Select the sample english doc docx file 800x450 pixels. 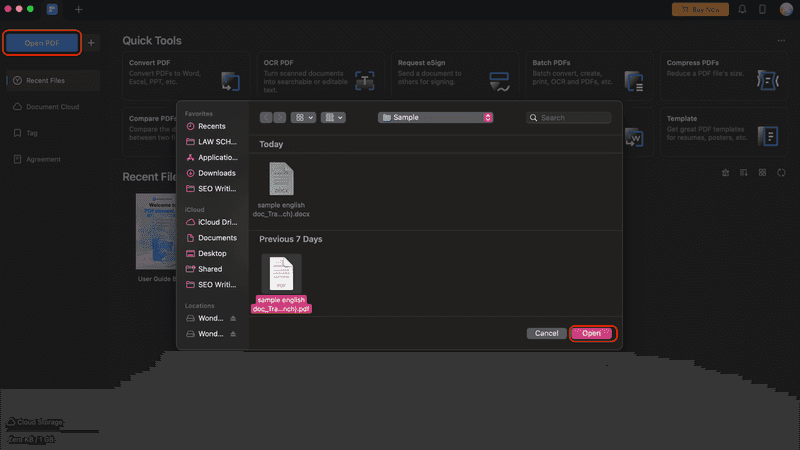pos(281,190)
